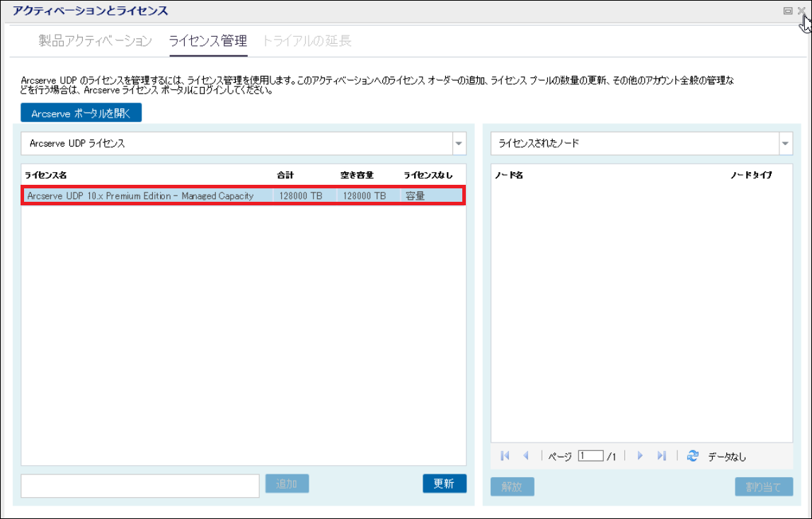Select the Arcserve UDP 10.x Premium Edition license row
812x519 pixels.
[244, 196]
